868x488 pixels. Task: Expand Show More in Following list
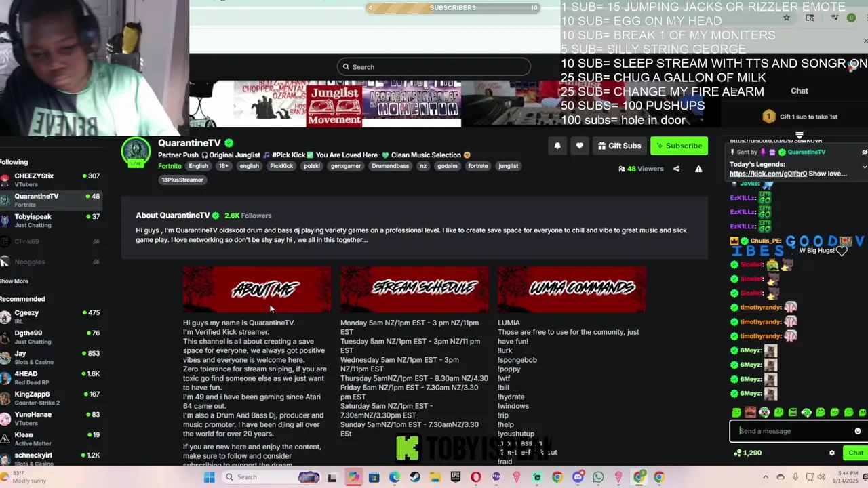[x=14, y=281]
